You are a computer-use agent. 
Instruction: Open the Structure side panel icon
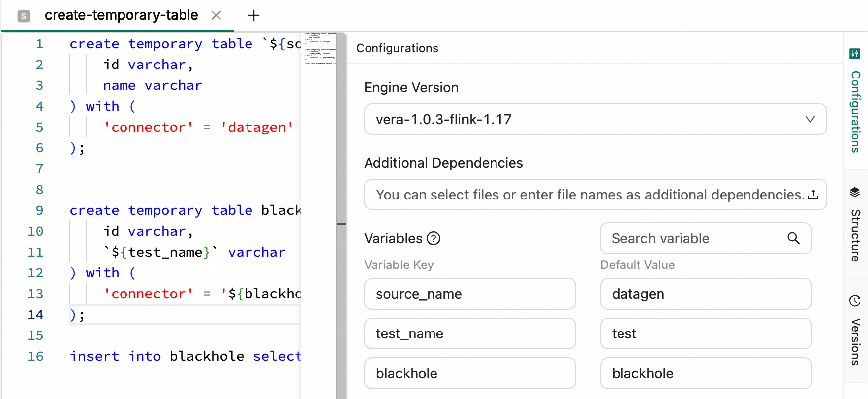click(x=855, y=192)
